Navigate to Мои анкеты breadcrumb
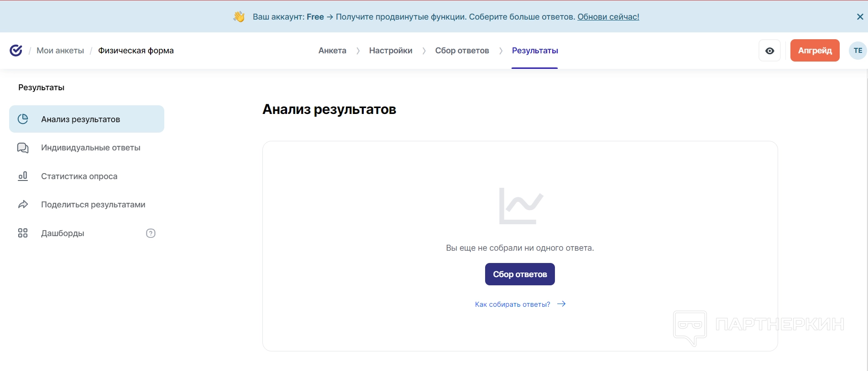The height and width of the screenshot is (371, 868). (x=60, y=51)
